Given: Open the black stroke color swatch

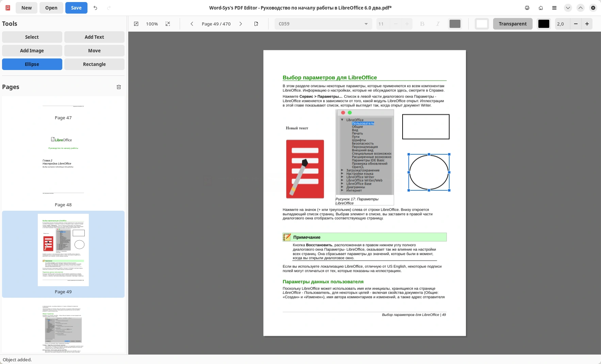Looking at the screenshot, I should [x=543, y=24].
